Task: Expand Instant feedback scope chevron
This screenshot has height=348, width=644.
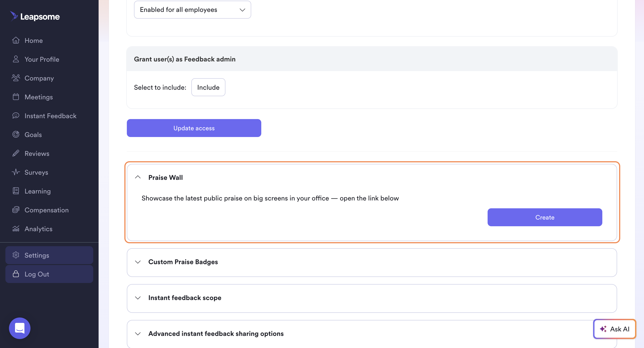Action: click(138, 298)
